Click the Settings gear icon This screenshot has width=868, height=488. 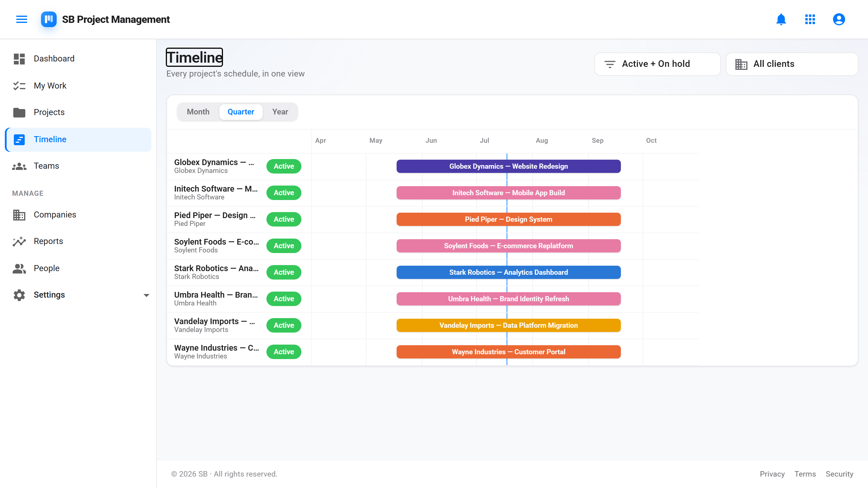(19, 295)
